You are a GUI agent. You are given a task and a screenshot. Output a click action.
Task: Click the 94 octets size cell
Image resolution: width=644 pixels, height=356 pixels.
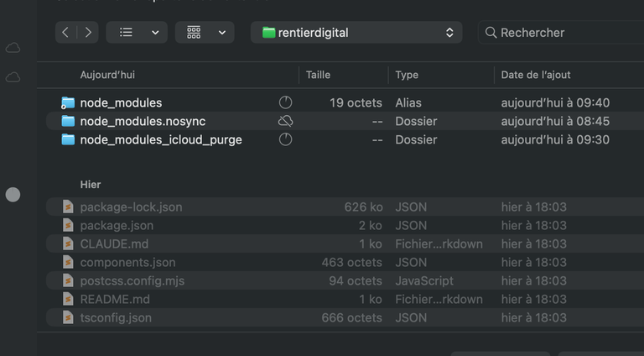(x=356, y=280)
